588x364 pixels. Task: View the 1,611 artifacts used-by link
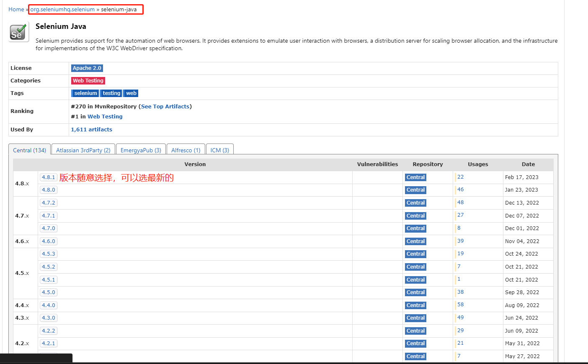[91, 129]
